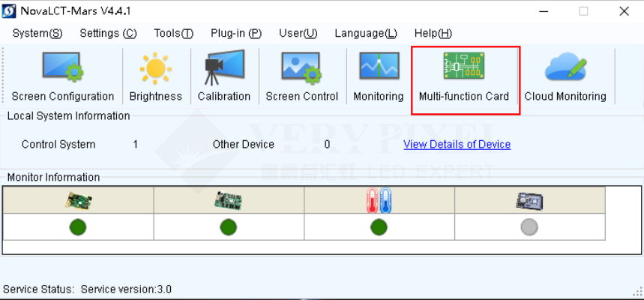This screenshot has width=644, height=300.
Task: Open the Monitoring graph tool
Action: tap(379, 76)
